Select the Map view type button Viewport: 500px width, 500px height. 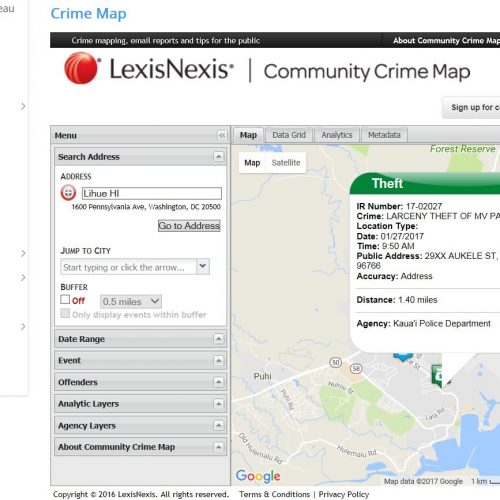252,163
